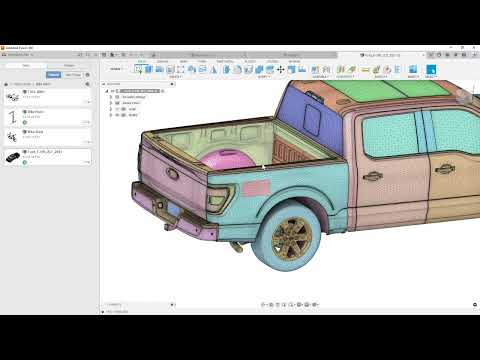Screen dimensions: 480x360
Task: Click the blue Upload button
Action: pos(53,75)
